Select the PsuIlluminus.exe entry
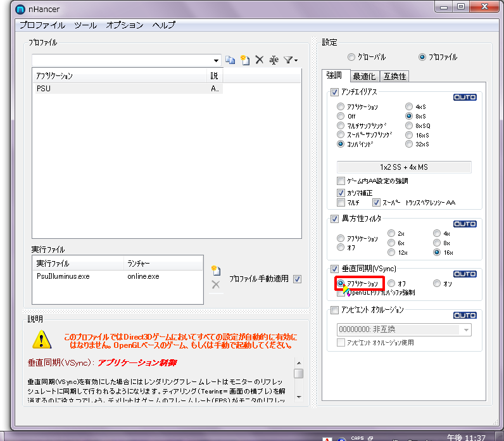 coord(63,276)
